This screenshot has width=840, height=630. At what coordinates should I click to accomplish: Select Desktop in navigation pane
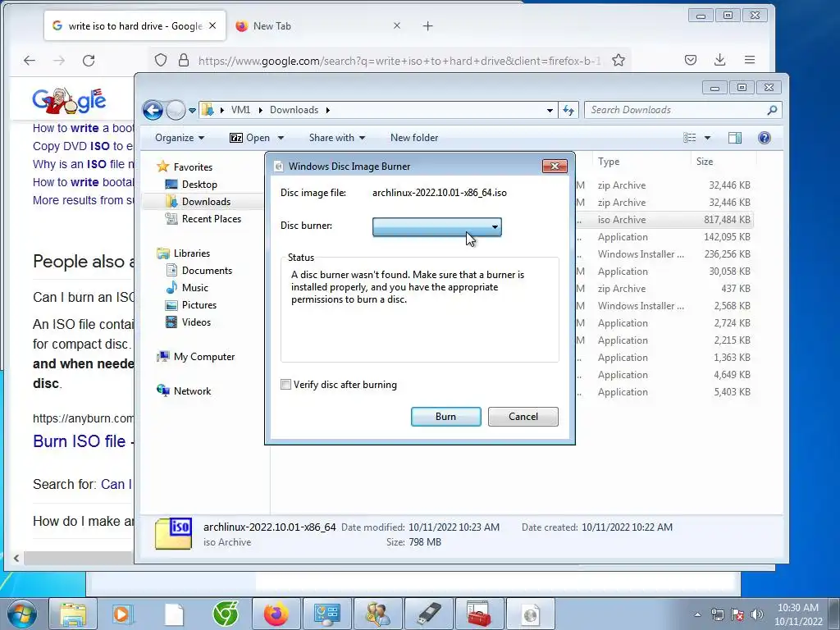pos(199,185)
